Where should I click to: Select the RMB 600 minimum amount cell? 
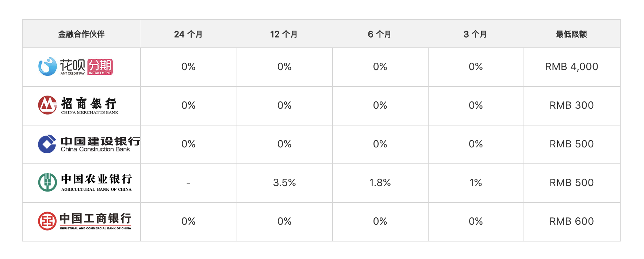(572, 221)
